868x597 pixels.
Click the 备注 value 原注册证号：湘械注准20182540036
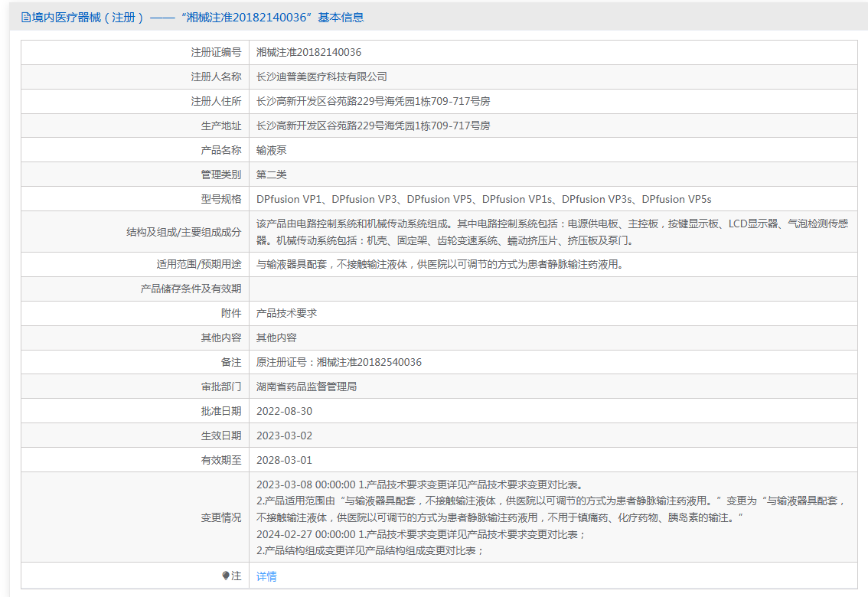[339, 362]
